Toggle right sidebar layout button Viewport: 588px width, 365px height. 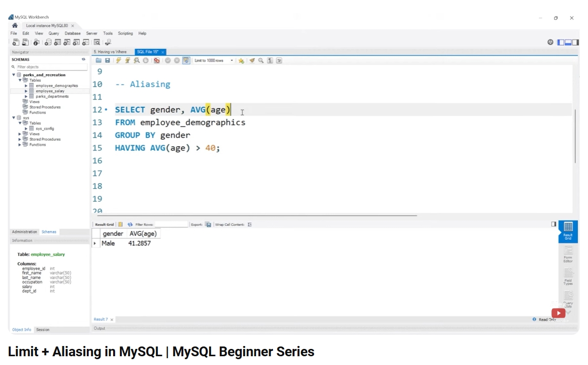[575, 42]
